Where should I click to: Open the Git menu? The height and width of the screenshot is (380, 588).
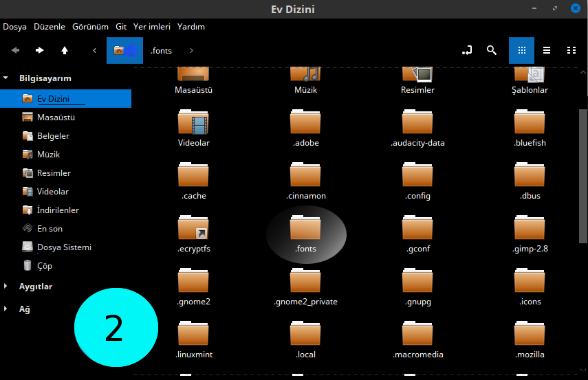click(x=121, y=27)
